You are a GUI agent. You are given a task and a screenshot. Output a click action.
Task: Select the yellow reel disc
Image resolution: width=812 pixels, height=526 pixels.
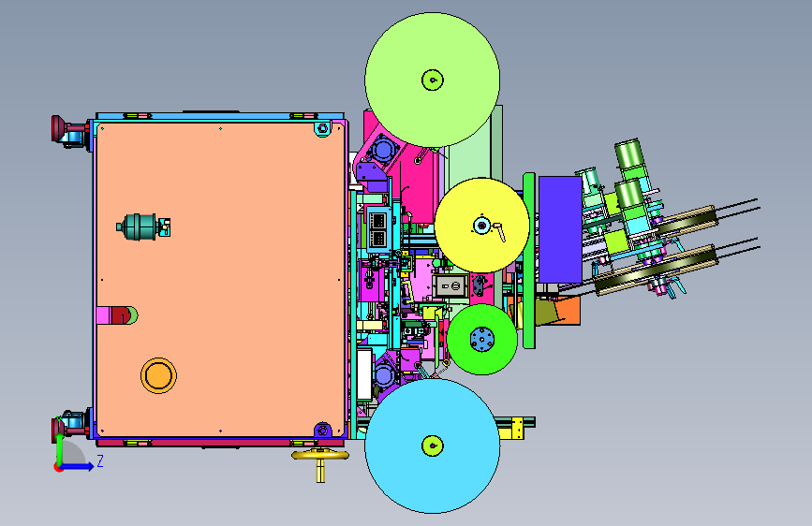pyautogui.click(x=481, y=226)
